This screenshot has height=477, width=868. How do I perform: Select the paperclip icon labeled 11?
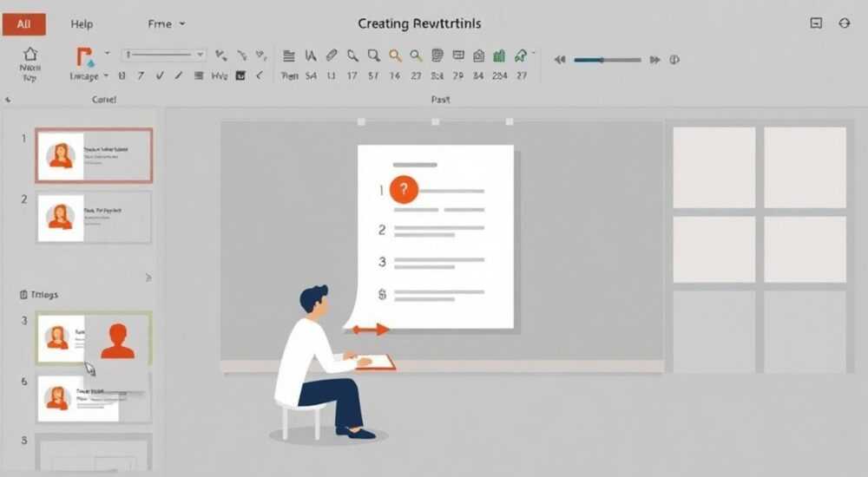point(331,56)
